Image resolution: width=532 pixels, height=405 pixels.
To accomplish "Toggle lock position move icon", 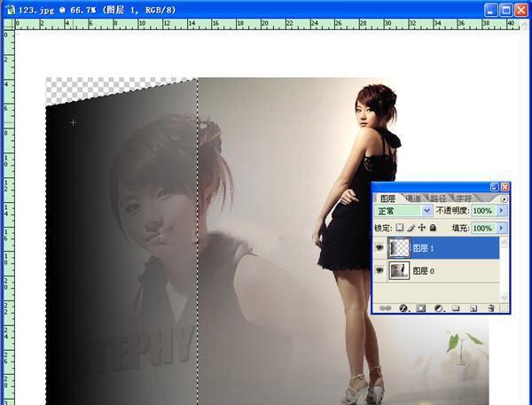I will [x=422, y=228].
